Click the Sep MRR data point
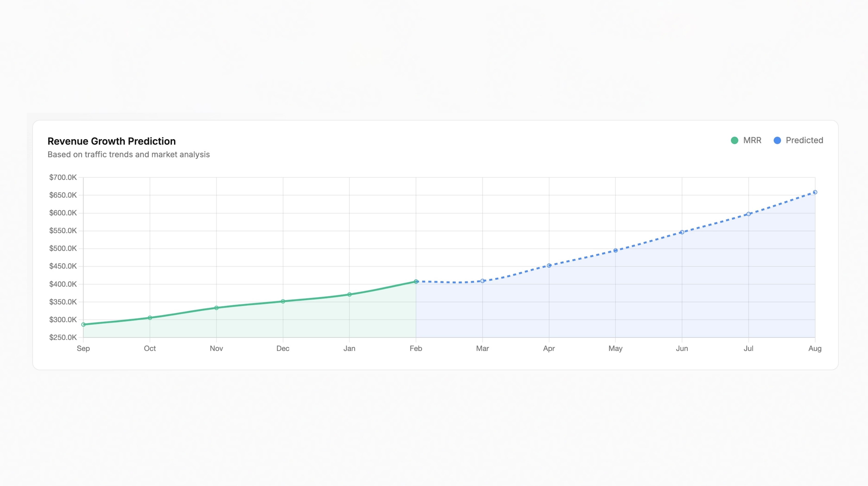This screenshot has width=868, height=486. pos(83,324)
